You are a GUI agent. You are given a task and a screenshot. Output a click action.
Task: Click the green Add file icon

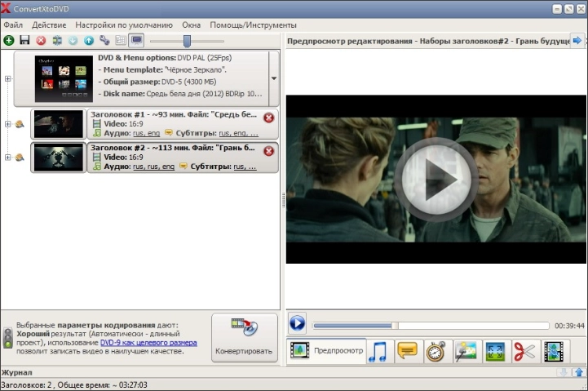click(x=9, y=40)
